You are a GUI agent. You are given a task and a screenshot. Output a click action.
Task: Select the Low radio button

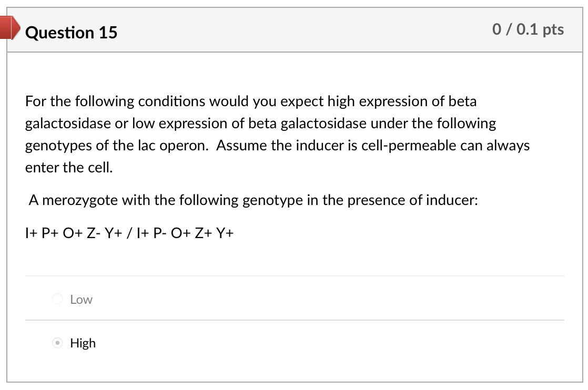[57, 299]
